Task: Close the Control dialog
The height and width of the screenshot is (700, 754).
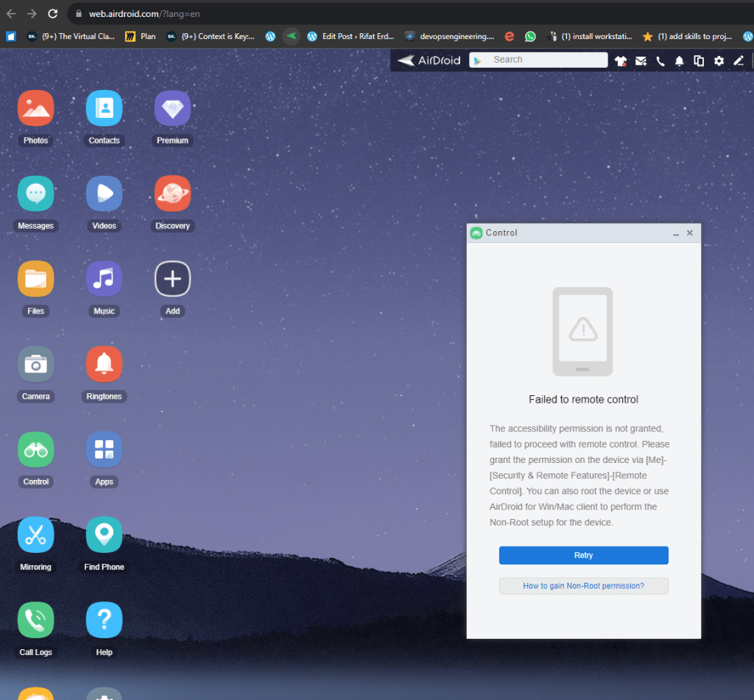Action: coord(689,233)
